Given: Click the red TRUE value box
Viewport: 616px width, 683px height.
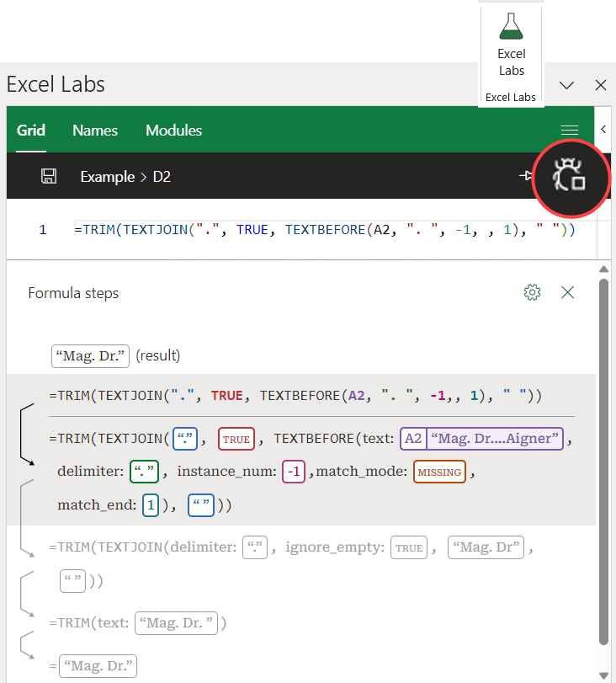Looking at the screenshot, I should click(236, 439).
